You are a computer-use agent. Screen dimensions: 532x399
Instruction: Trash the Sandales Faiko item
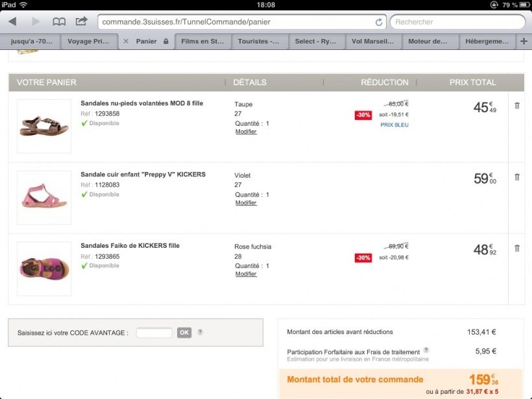click(x=516, y=248)
